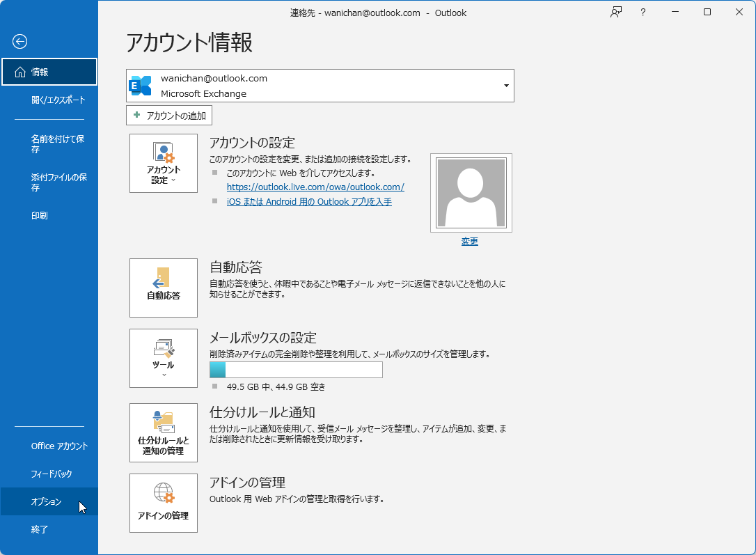Screen dimensions: 756x555
Task: Open help with the question mark icon
Action: point(643,13)
